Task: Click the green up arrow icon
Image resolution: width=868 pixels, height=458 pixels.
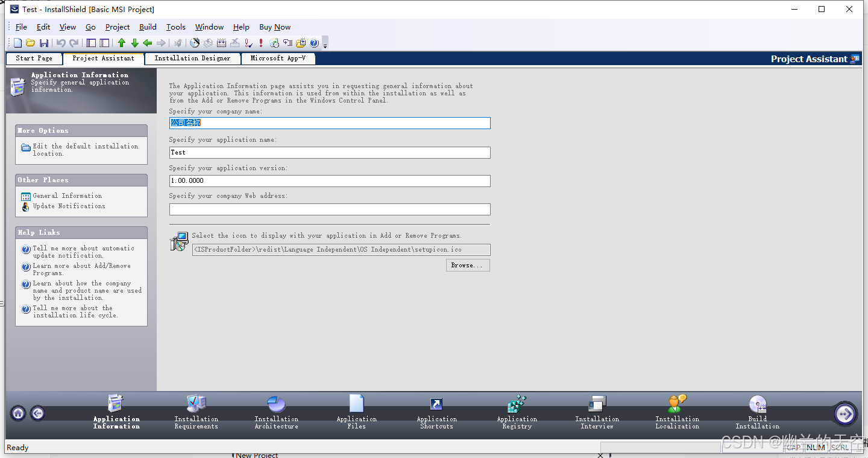Action: 121,43
